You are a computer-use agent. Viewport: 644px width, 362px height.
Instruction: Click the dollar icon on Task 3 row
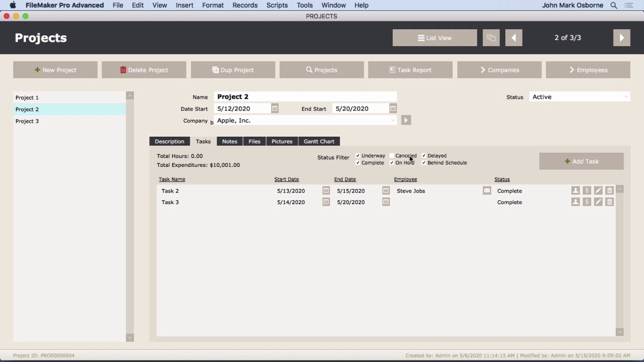point(587,202)
